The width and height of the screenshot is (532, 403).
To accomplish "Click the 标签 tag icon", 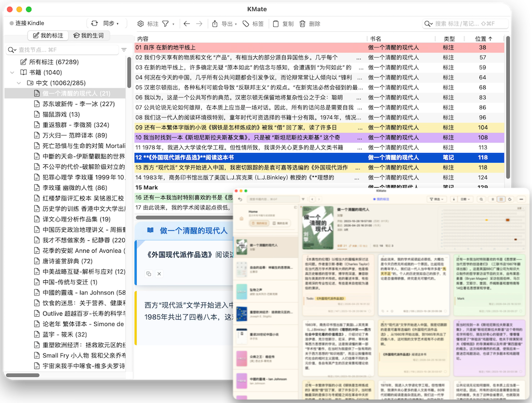I will [x=246, y=24].
